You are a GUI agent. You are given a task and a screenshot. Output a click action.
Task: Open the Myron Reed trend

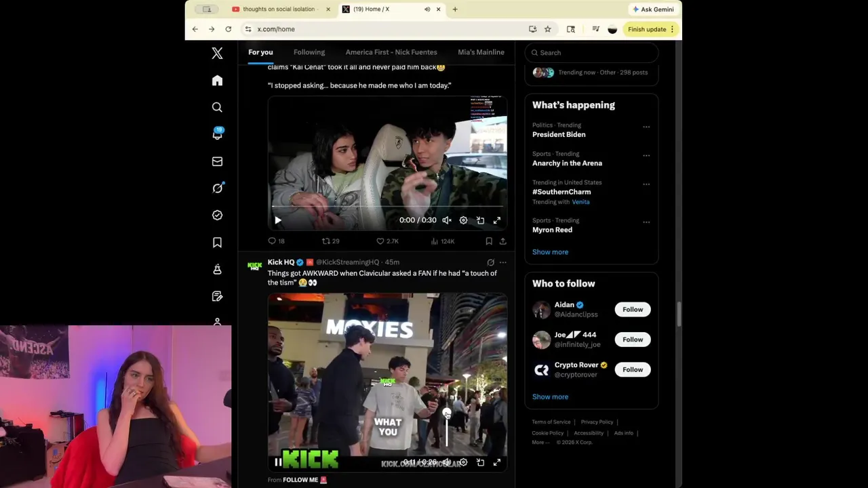tap(552, 230)
